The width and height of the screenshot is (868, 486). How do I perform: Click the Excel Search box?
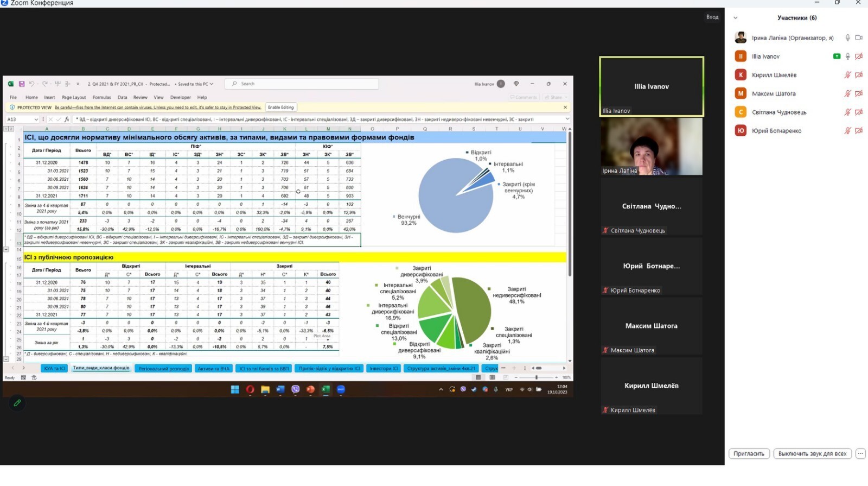click(304, 84)
